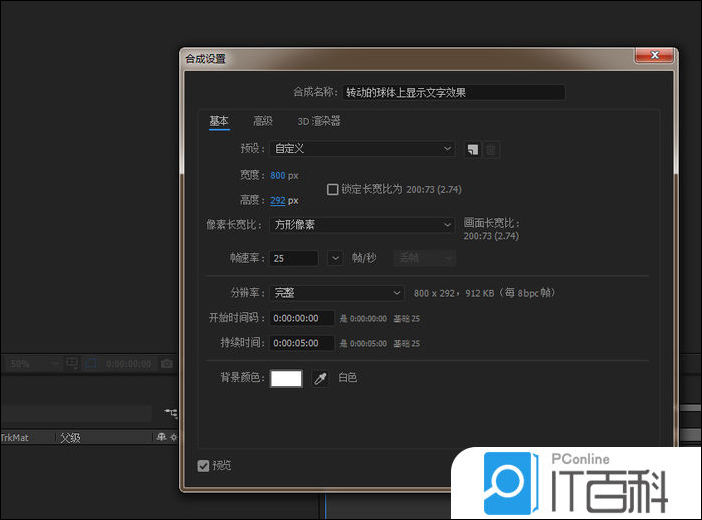This screenshot has width=702, height=520.
Task: Open the 预设 dropdown showing 自定义
Action: coord(363,149)
